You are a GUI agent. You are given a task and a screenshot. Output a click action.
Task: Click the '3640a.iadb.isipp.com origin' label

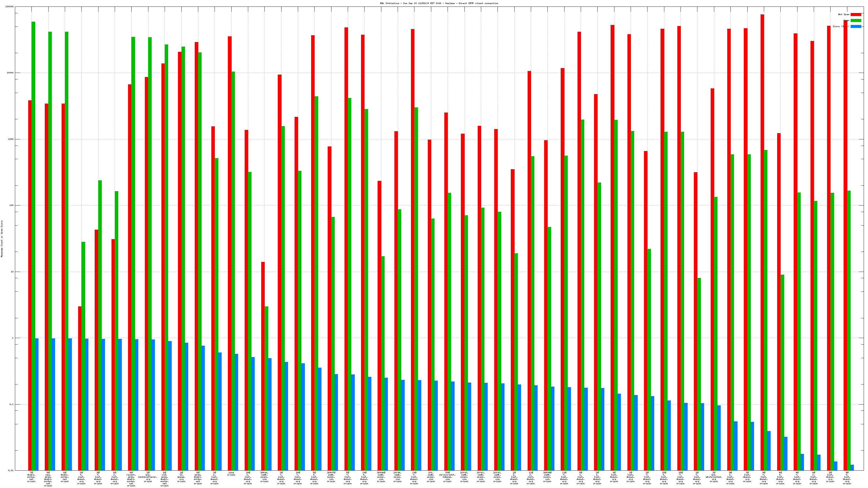264,477
